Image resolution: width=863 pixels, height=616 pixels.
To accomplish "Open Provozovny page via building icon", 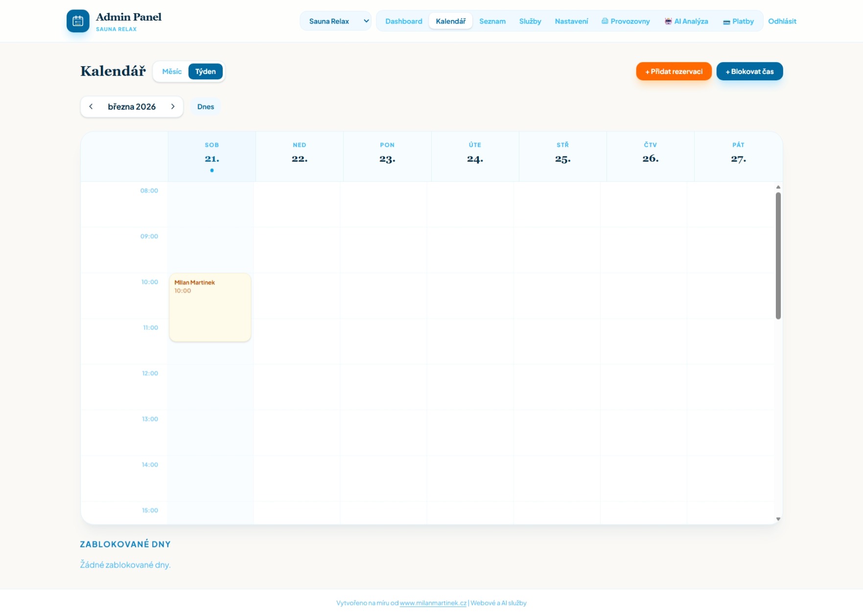I will [605, 21].
